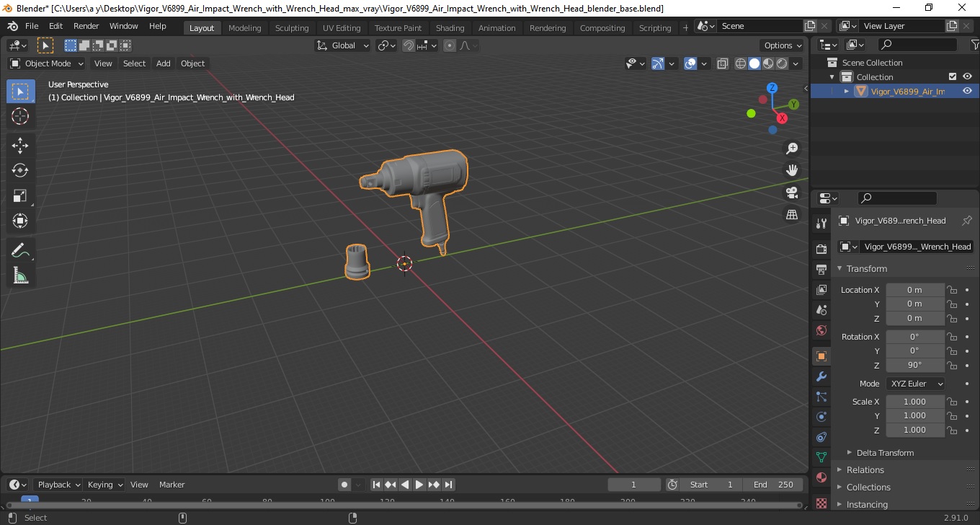The height and width of the screenshot is (525, 980).
Task: Hide the Collection with eye icon
Action: click(967, 76)
